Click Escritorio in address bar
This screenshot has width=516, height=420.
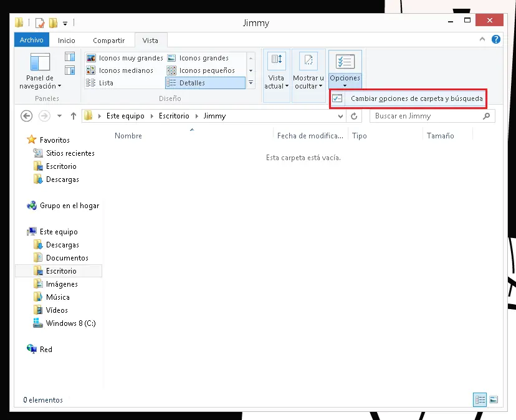coord(174,116)
